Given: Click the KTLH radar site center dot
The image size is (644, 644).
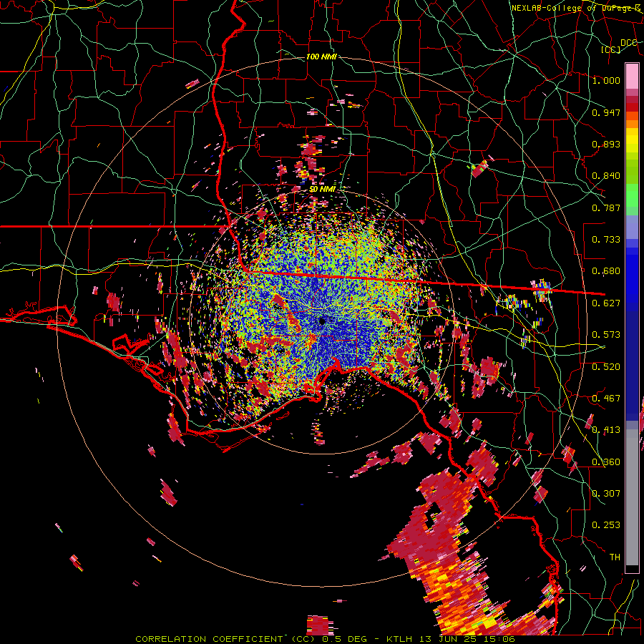Looking at the screenshot, I should (322, 321).
